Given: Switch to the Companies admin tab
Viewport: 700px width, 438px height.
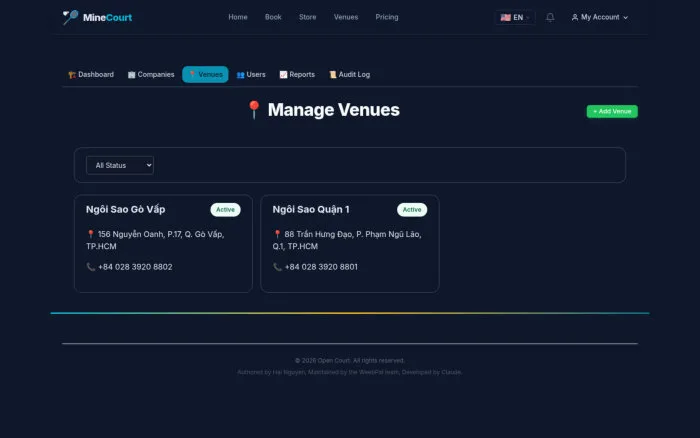Looking at the screenshot, I should point(151,75).
